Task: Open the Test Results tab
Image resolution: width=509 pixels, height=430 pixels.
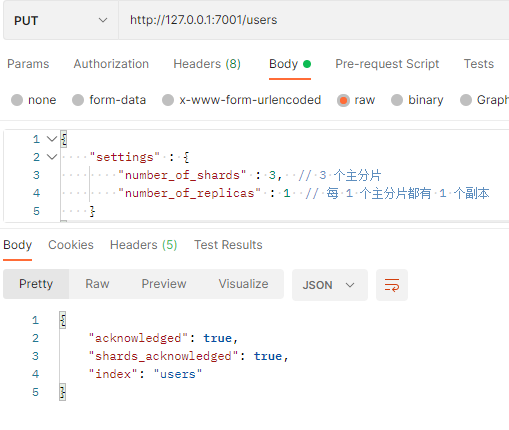Action: (228, 245)
